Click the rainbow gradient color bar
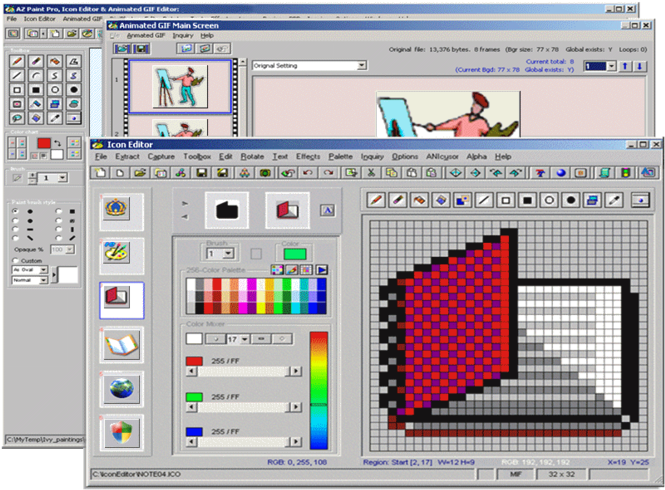Viewport: 665px width, 490px height. tap(319, 390)
